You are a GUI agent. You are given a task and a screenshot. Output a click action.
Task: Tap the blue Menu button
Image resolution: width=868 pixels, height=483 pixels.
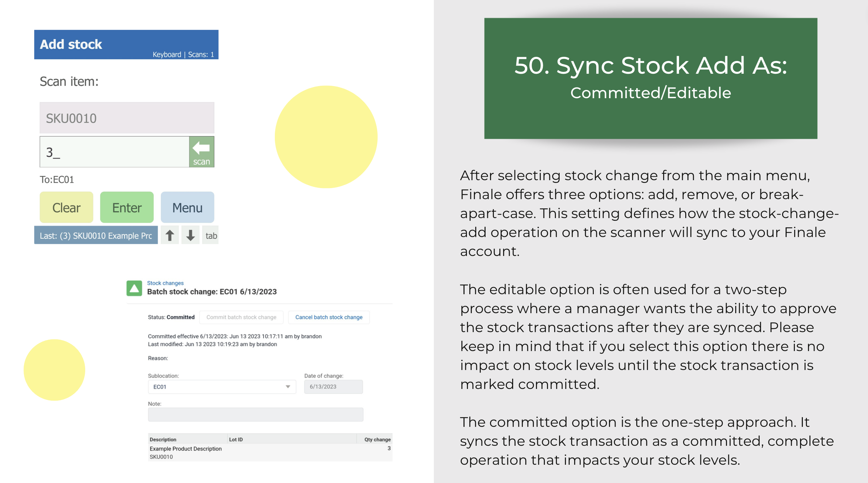point(187,207)
